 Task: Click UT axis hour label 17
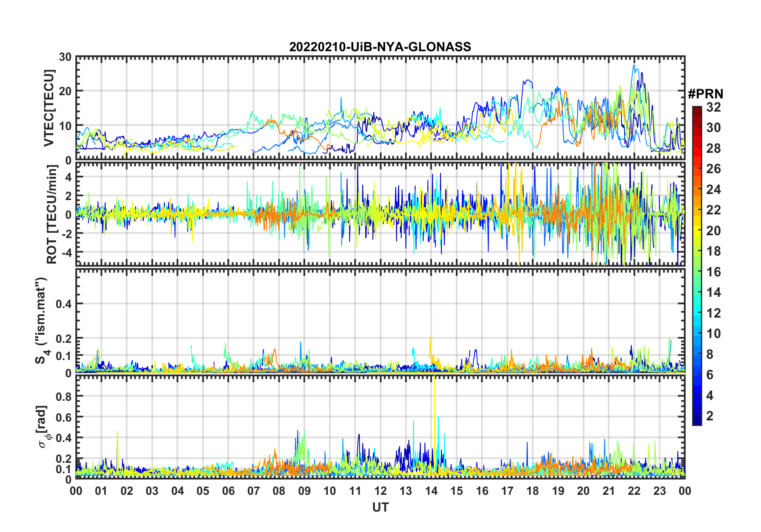(507, 491)
